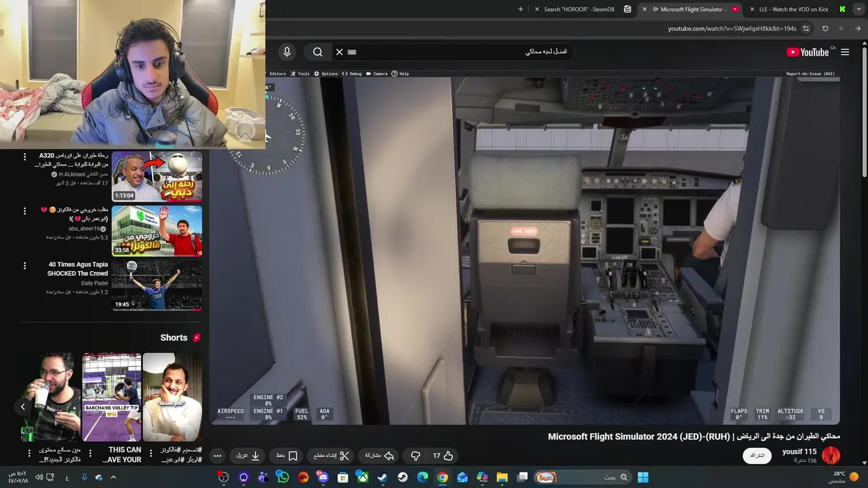
Task: Subscribe to the yousif 115 channel
Action: point(757,455)
